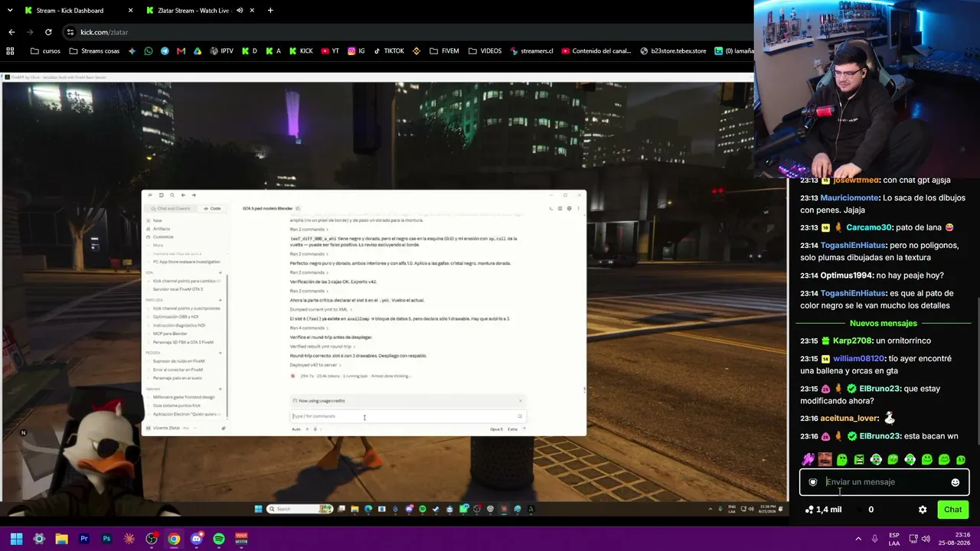Open the Streams cosas bookmark folder
Screen dimensions: 980x551
94,51
